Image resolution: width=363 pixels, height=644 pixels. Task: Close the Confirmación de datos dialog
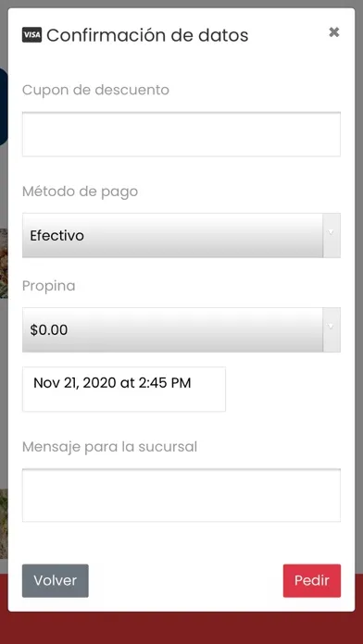click(x=333, y=32)
